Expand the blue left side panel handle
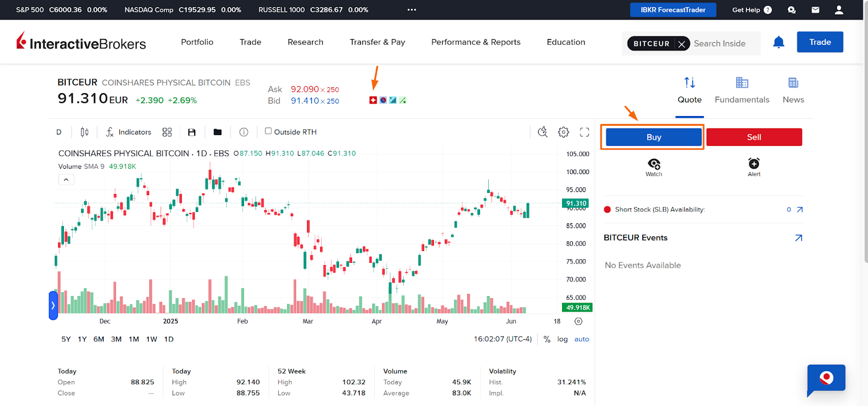Viewport: 868px width, 406px height. (53, 305)
